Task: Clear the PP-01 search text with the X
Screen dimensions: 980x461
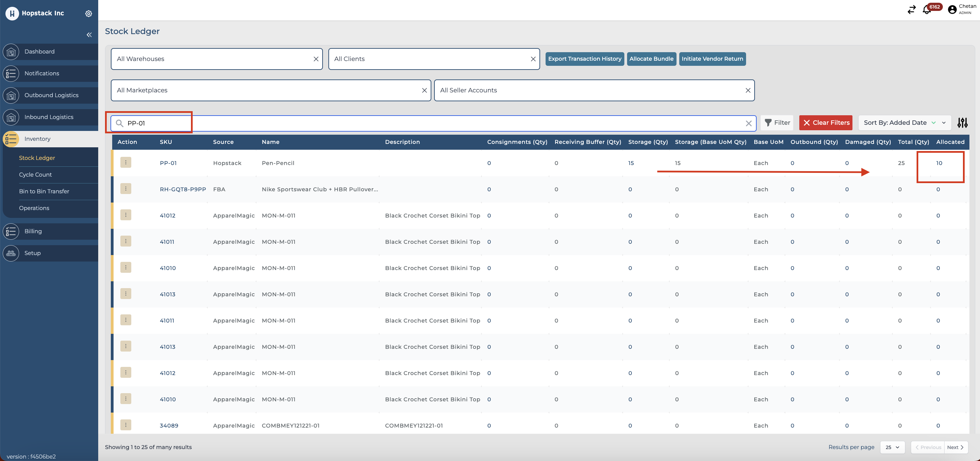Action: 748,123
